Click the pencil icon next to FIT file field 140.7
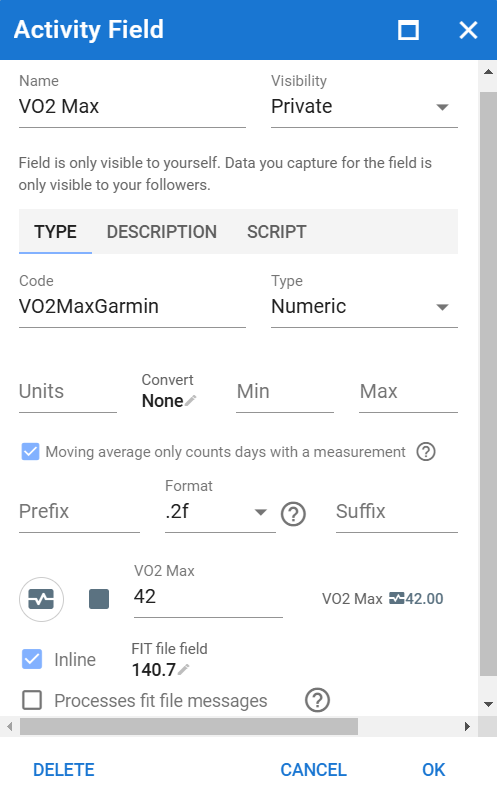 coord(184,669)
